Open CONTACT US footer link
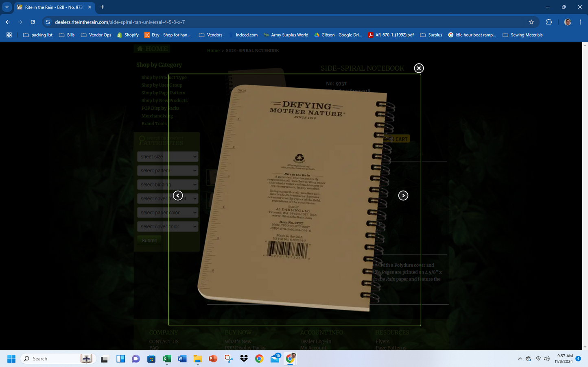Viewport: 588px width, 367px height. (x=164, y=341)
